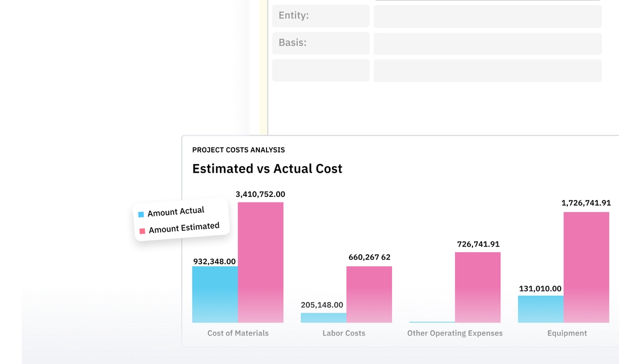Viewport: 619px width, 364px height.
Task: Toggle Amount Actual series visibility
Action: (x=175, y=212)
